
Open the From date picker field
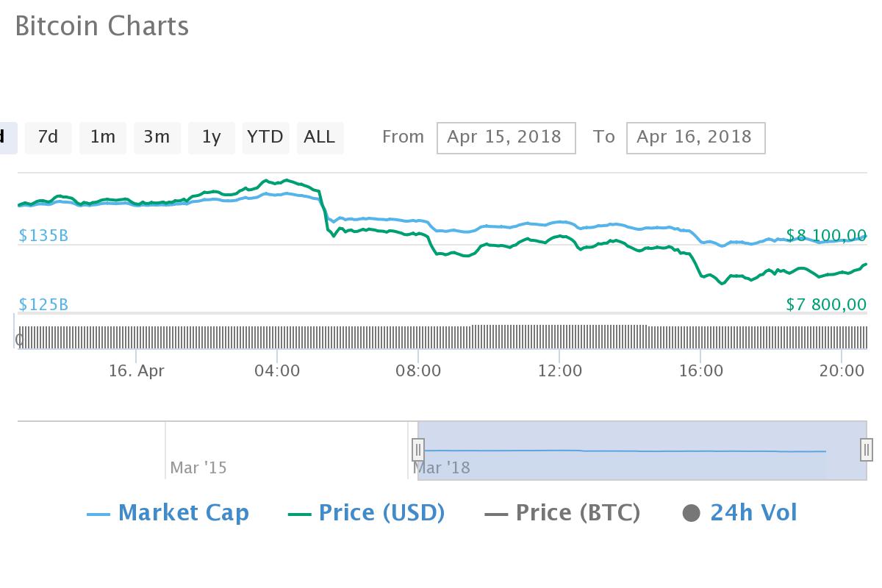pyautogui.click(x=506, y=137)
